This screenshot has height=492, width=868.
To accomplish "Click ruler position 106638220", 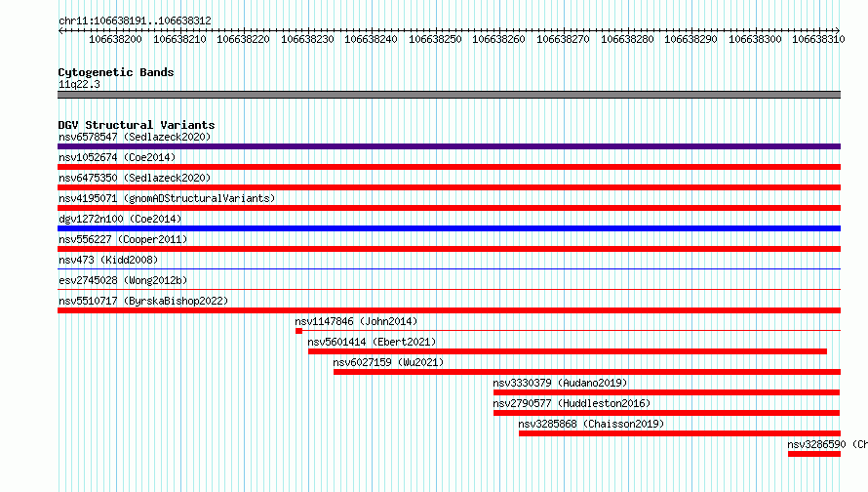I will pyautogui.click(x=243, y=39).
